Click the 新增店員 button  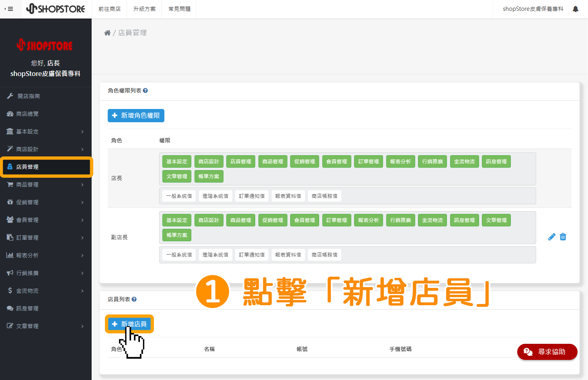click(129, 324)
